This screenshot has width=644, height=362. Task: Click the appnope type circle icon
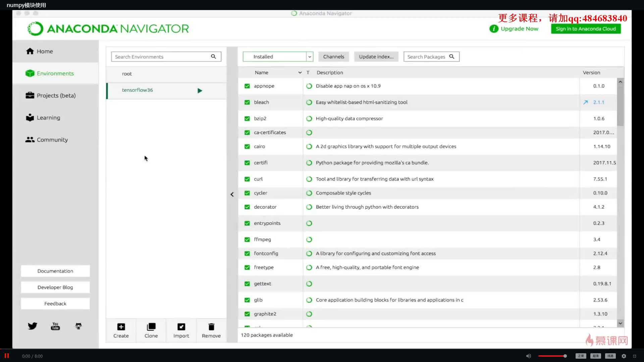coord(309,86)
